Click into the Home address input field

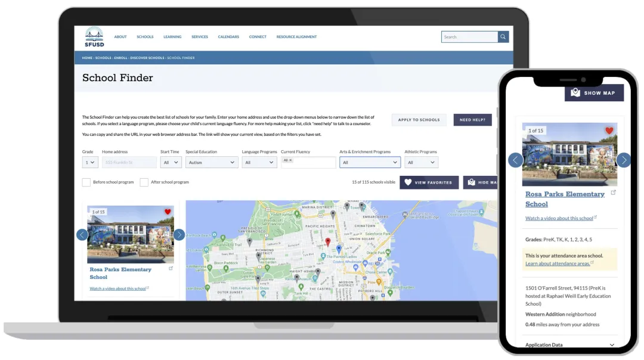point(129,162)
